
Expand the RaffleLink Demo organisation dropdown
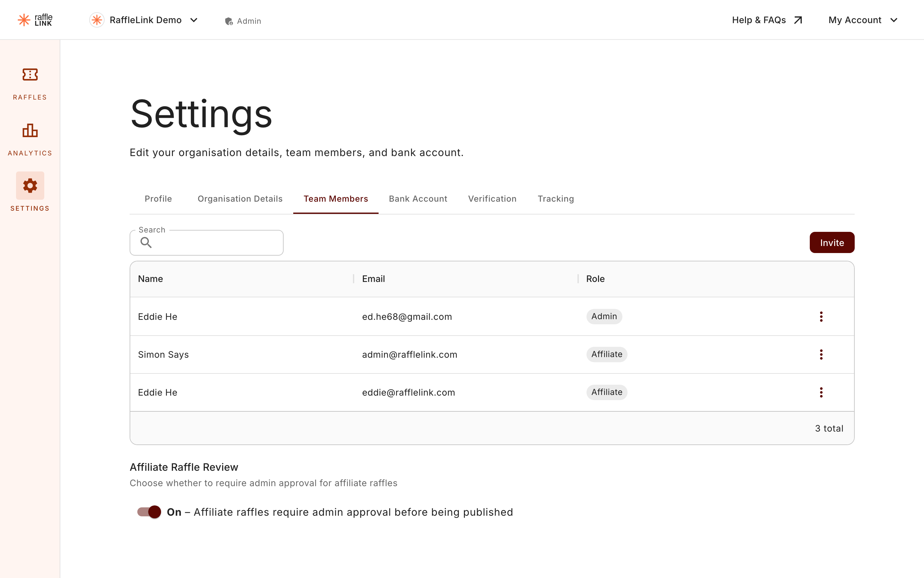[193, 20]
